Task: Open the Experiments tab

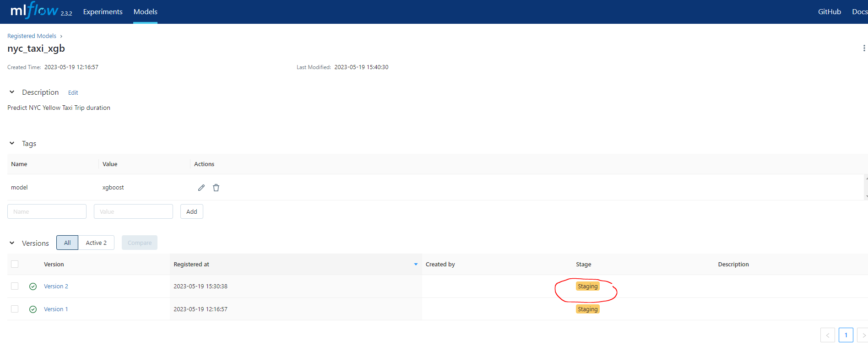Action: pos(103,12)
